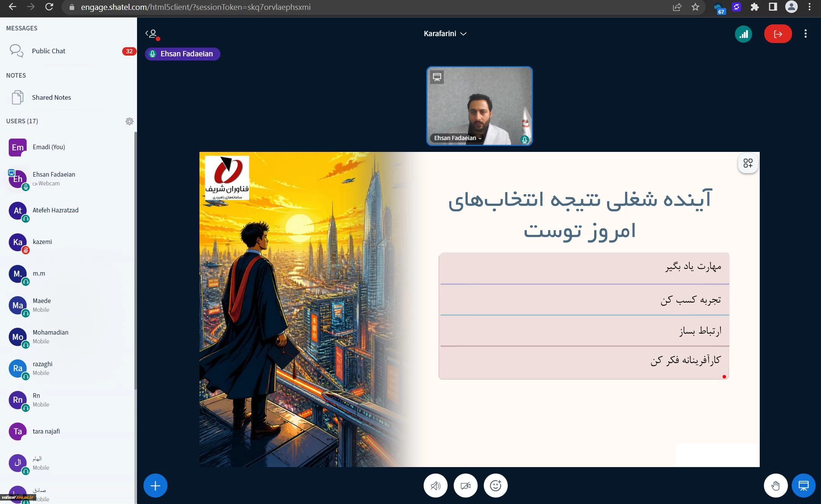
Task: Select user Maede in the list
Action: pyautogui.click(x=69, y=305)
